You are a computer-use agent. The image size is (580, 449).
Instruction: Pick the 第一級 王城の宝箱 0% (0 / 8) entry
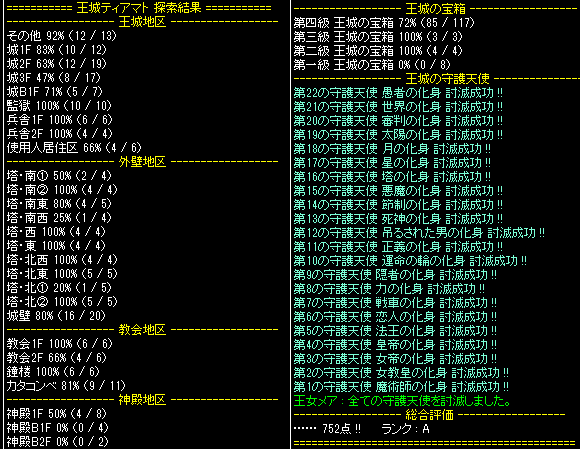[x=372, y=65]
